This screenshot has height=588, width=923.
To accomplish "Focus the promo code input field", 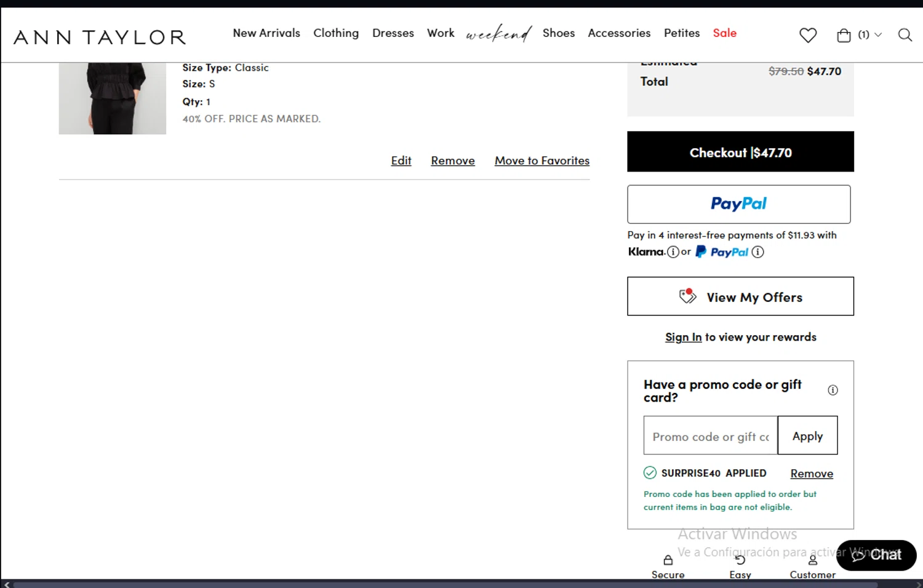I will tap(711, 435).
